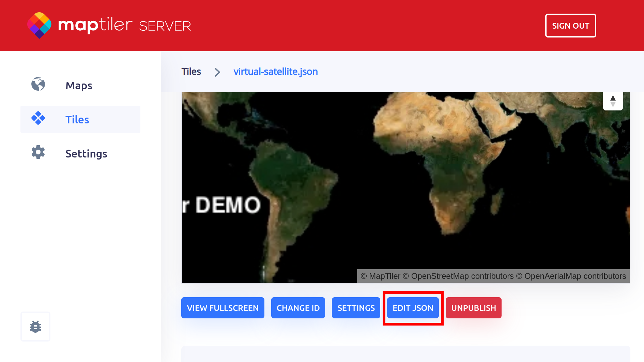Open the virtual-satellite.json breadcrumb link
Screen dimensions: 644x362
tap(275, 72)
